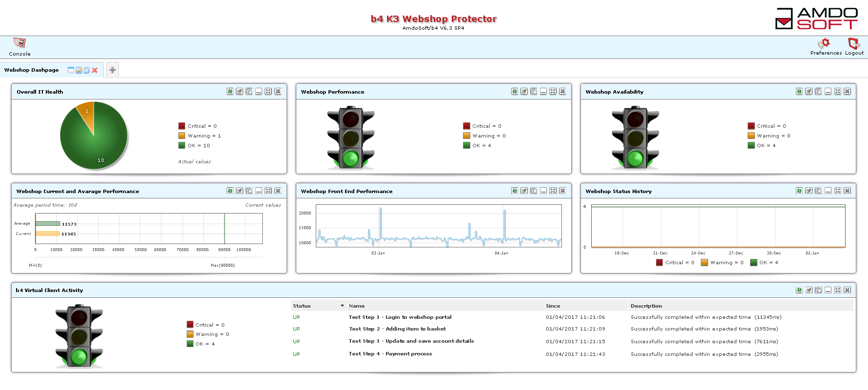This screenshot has height=390, width=868.
Task: Refresh Webshop Current and Avarage Performance panel
Action: click(230, 191)
